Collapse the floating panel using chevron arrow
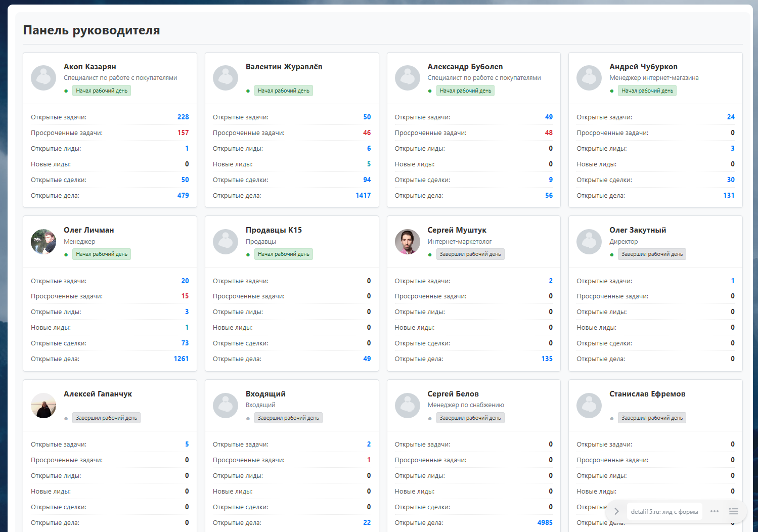Viewport: 758px width, 532px height. click(x=616, y=511)
